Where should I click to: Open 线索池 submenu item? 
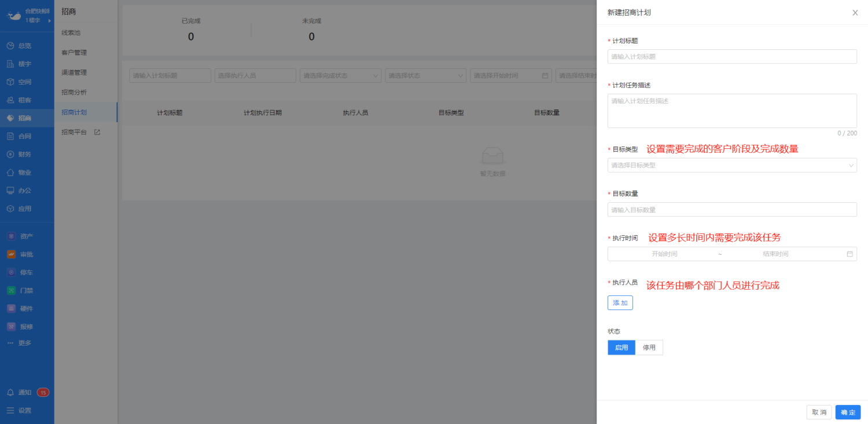click(x=86, y=32)
